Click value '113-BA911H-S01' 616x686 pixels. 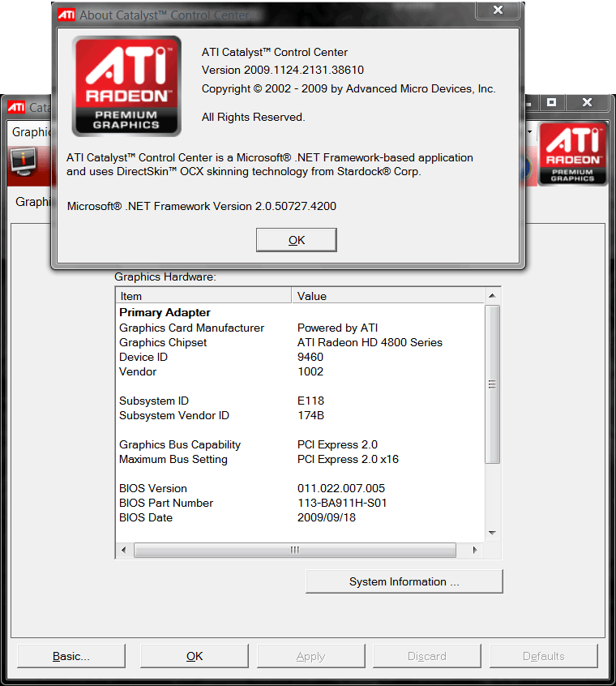click(x=342, y=503)
